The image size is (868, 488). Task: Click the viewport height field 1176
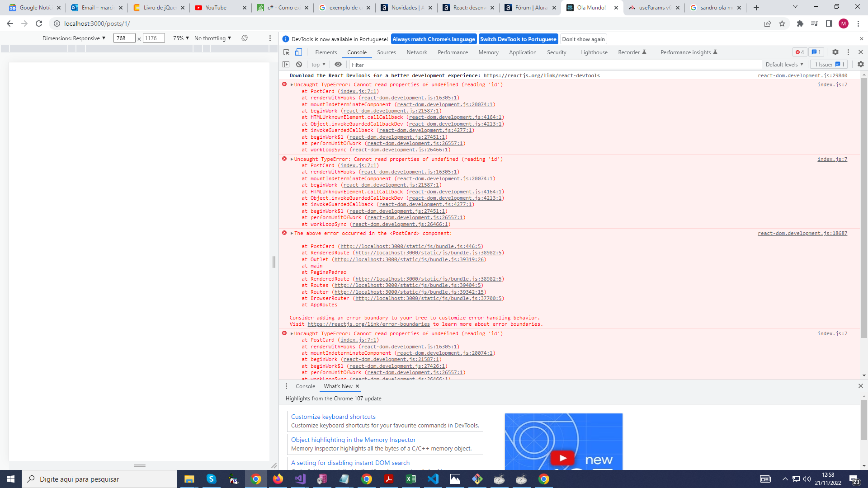(154, 38)
